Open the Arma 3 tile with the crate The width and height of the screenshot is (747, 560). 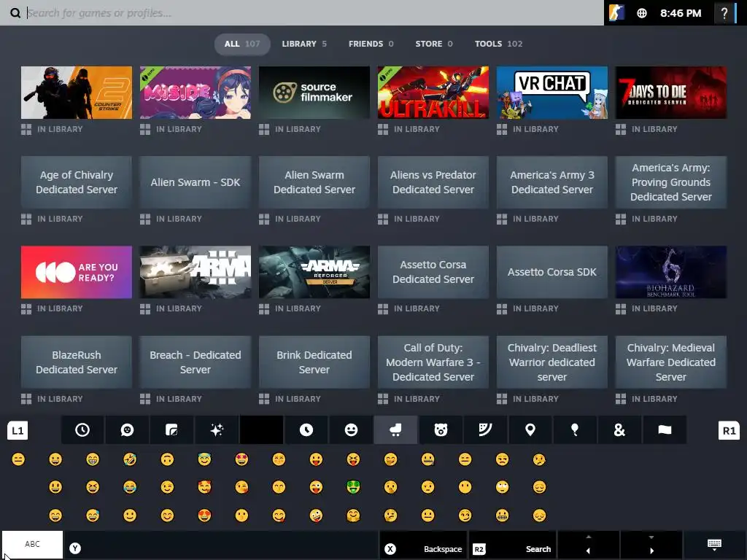point(196,272)
